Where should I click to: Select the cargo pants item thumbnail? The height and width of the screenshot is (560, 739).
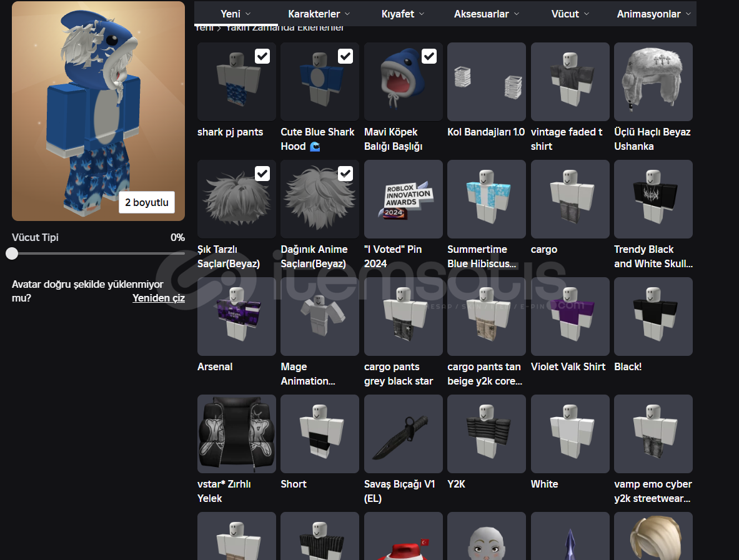(570, 199)
